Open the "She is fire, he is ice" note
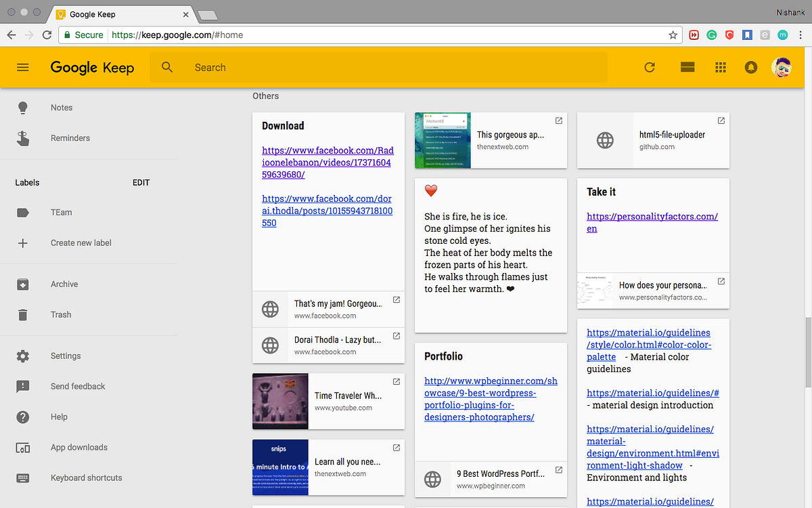This screenshot has height=508, width=812. coord(491,255)
